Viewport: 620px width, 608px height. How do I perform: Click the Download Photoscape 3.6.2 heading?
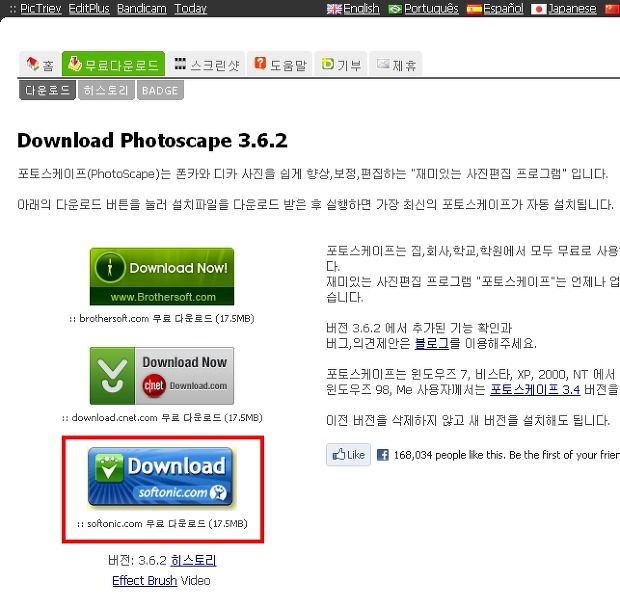[x=152, y=140]
